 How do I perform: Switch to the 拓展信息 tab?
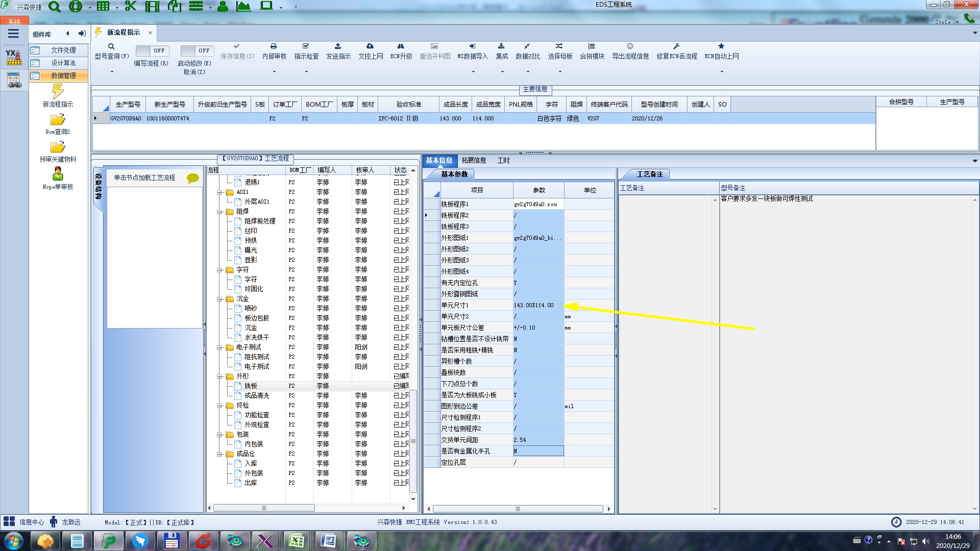click(x=474, y=160)
